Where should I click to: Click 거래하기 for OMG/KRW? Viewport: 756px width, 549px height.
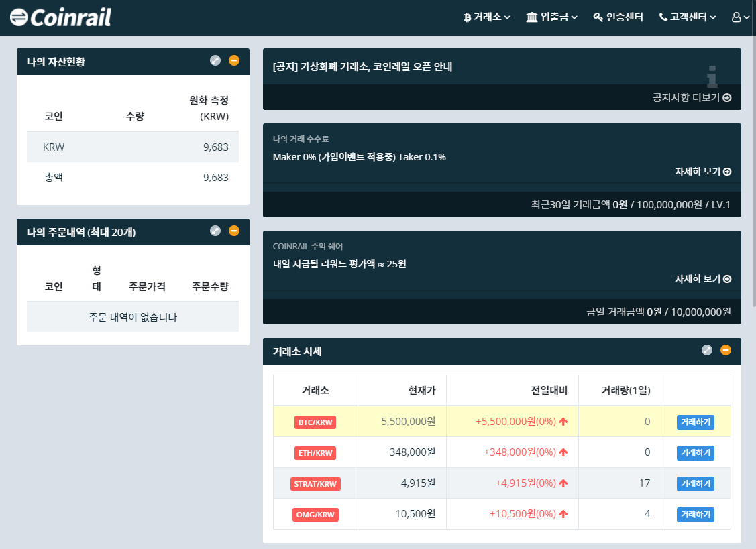695,515
